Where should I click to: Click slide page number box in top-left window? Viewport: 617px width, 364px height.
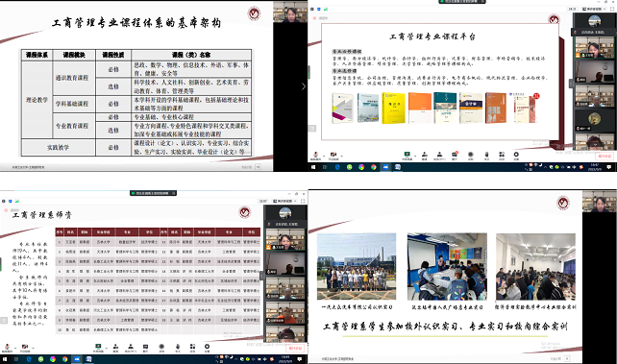[259, 167]
